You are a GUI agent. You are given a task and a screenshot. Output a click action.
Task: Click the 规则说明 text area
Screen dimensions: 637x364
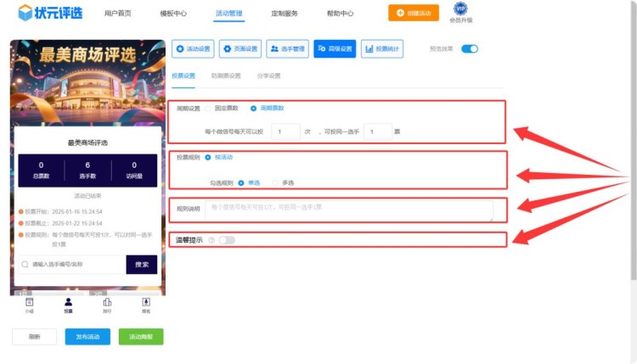tap(349, 210)
